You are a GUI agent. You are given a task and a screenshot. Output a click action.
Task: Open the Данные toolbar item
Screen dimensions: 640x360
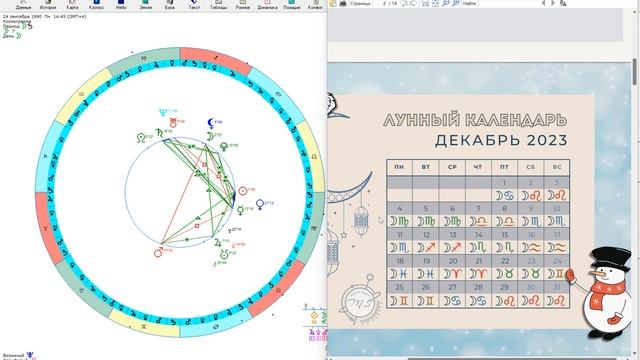point(23,5)
